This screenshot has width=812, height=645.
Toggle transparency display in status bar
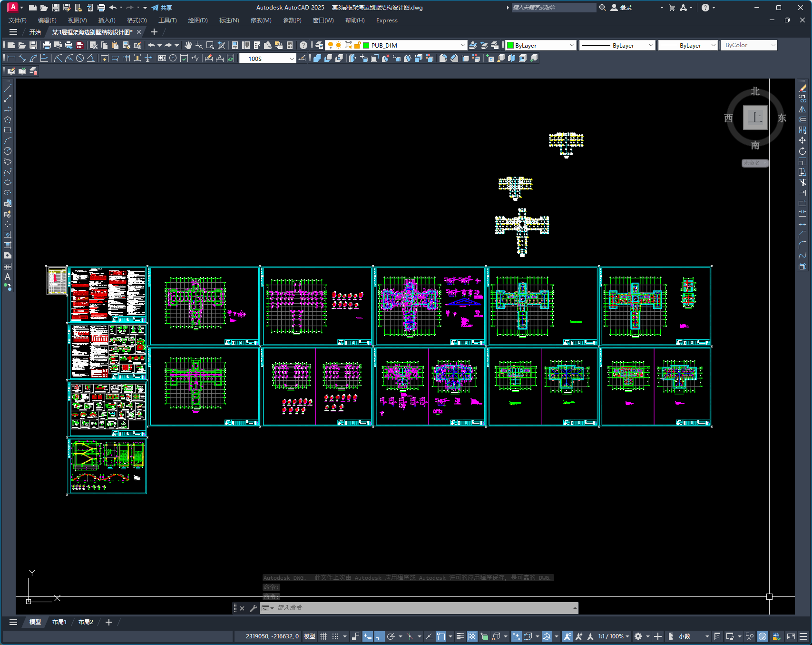point(472,636)
